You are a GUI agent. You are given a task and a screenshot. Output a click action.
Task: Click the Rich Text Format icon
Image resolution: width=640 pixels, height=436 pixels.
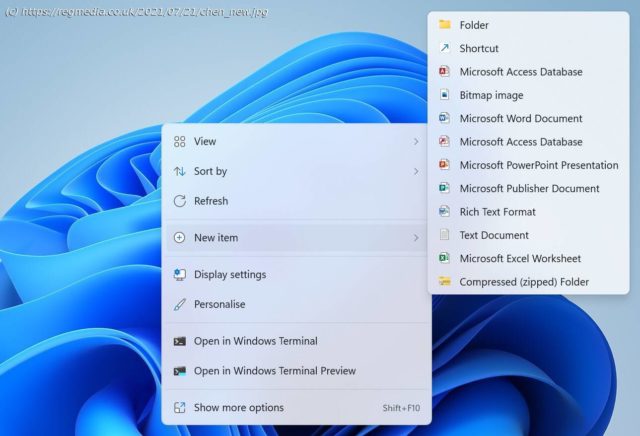[x=444, y=211]
